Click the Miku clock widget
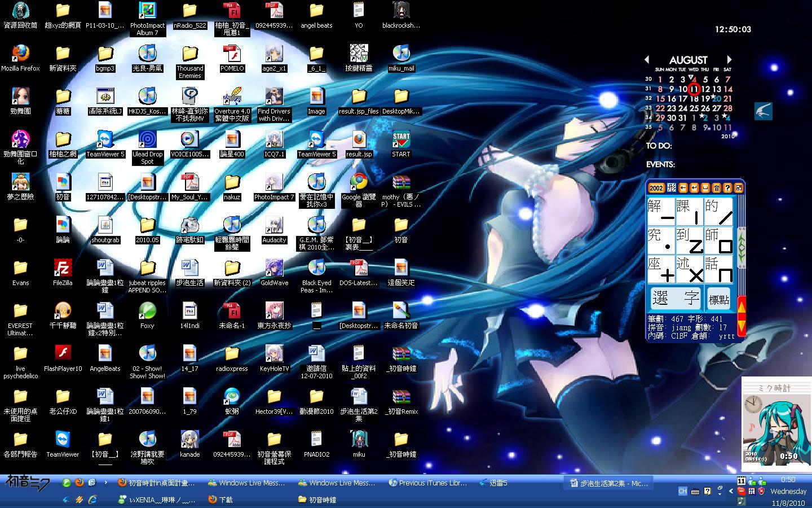The image size is (812, 508). 776,423
